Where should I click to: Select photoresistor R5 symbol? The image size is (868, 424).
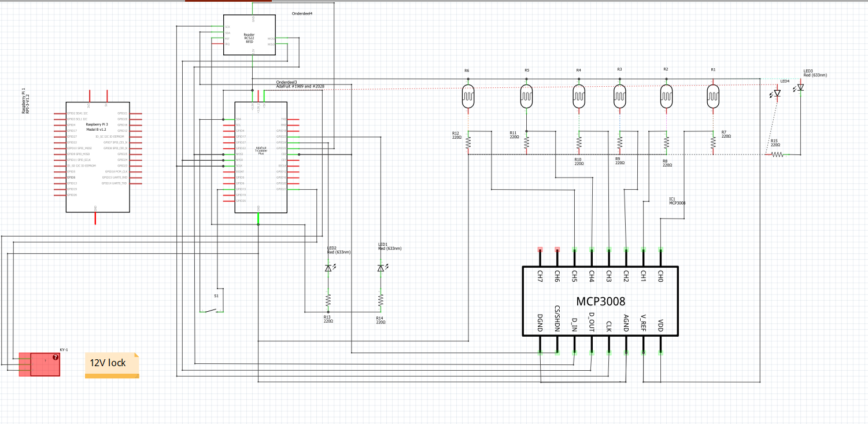(x=526, y=96)
